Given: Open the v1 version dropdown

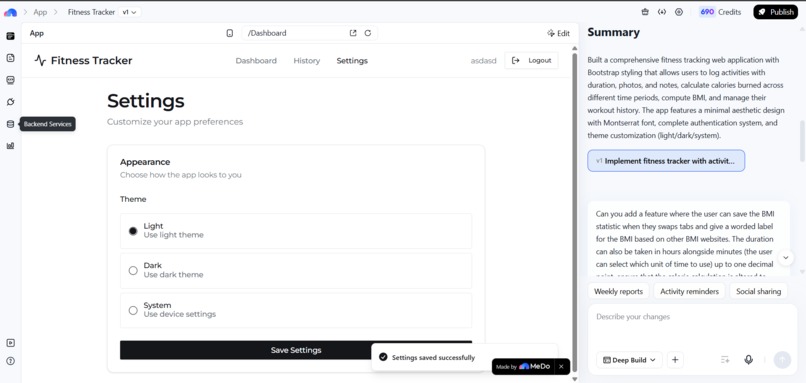Looking at the screenshot, I should coord(130,12).
